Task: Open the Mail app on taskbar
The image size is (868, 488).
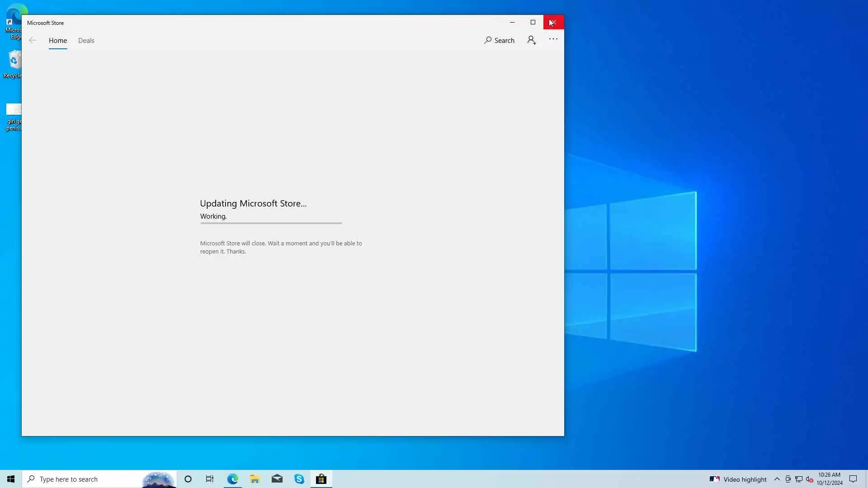Action: [277, 479]
